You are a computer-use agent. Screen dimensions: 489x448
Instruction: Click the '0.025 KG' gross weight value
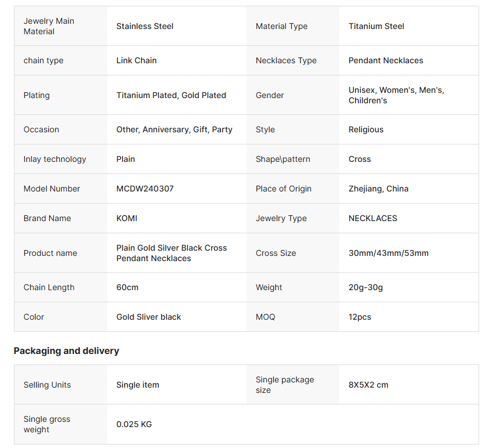click(134, 424)
